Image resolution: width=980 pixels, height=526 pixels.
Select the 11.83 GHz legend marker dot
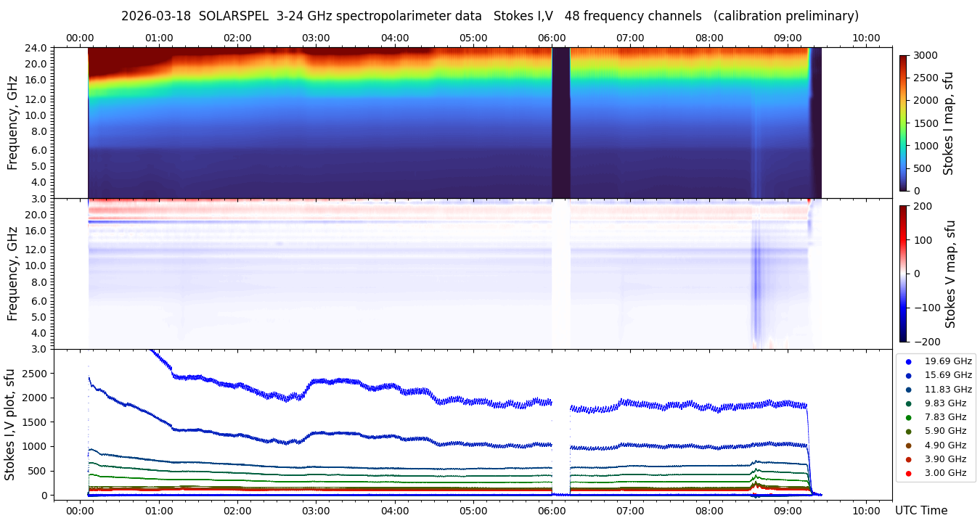(x=908, y=390)
